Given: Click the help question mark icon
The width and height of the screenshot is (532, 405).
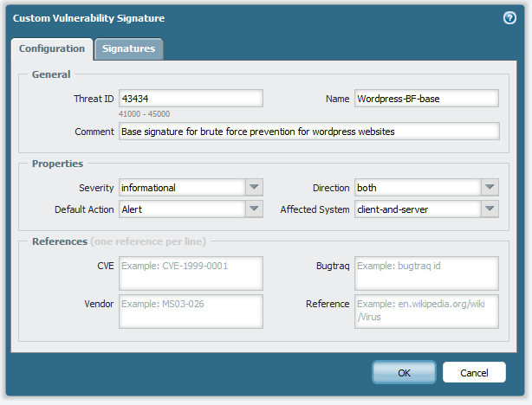Looking at the screenshot, I should pos(509,17).
